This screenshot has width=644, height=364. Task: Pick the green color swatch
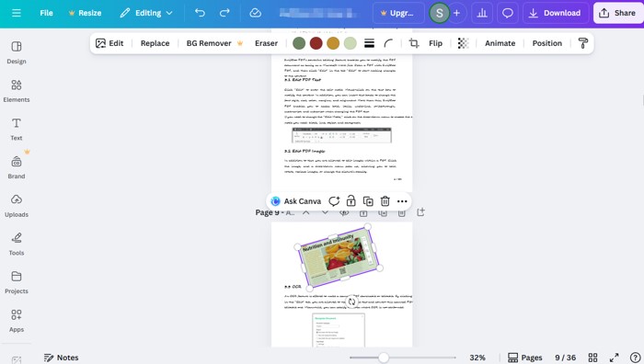(299, 43)
